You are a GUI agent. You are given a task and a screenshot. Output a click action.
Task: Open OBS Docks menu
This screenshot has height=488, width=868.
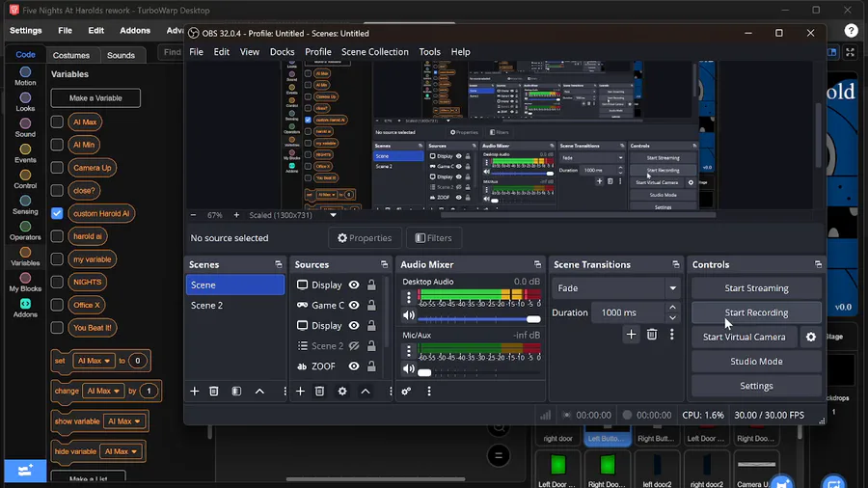282,52
